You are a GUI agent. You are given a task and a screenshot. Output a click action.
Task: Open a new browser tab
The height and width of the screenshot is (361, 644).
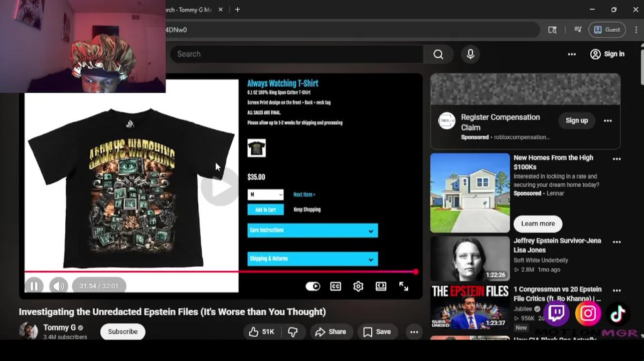pos(237,10)
